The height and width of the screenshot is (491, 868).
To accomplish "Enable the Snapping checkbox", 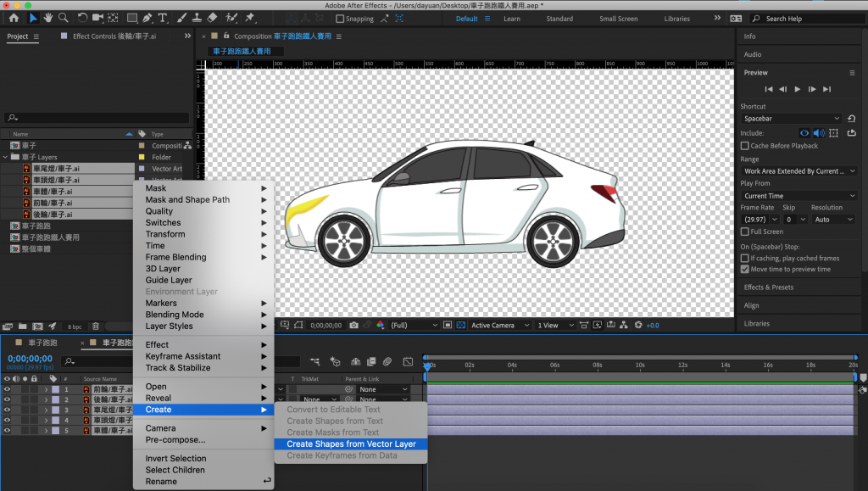I will pyautogui.click(x=341, y=19).
